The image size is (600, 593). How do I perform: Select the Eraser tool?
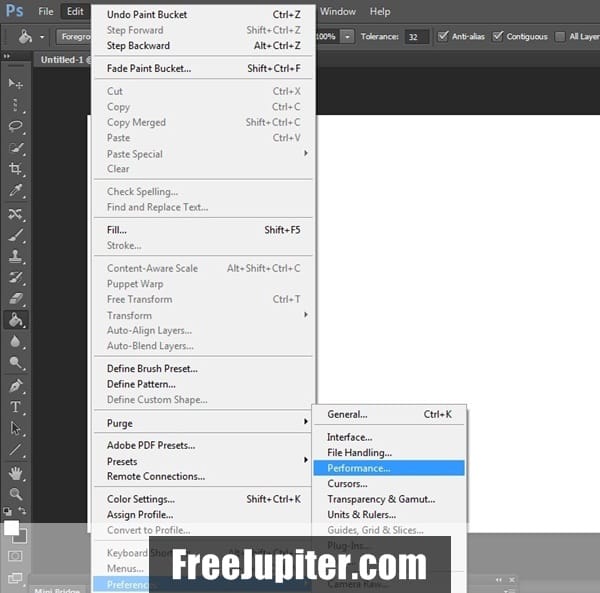pos(15,298)
